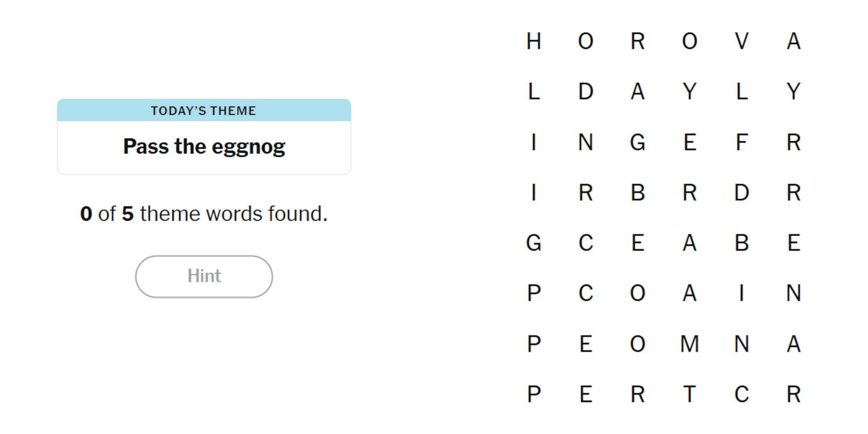Tap the letter T in the bottom row
The width and height of the screenshot is (868, 434).
click(689, 394)
